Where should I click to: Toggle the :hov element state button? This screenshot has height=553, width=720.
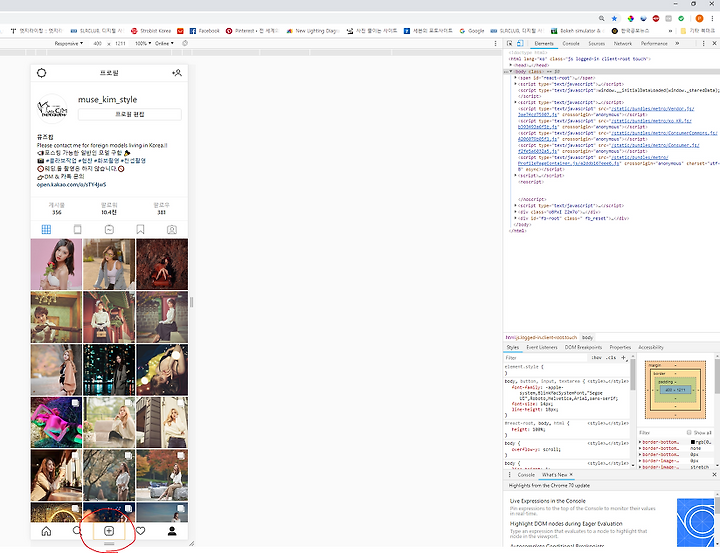596,357
